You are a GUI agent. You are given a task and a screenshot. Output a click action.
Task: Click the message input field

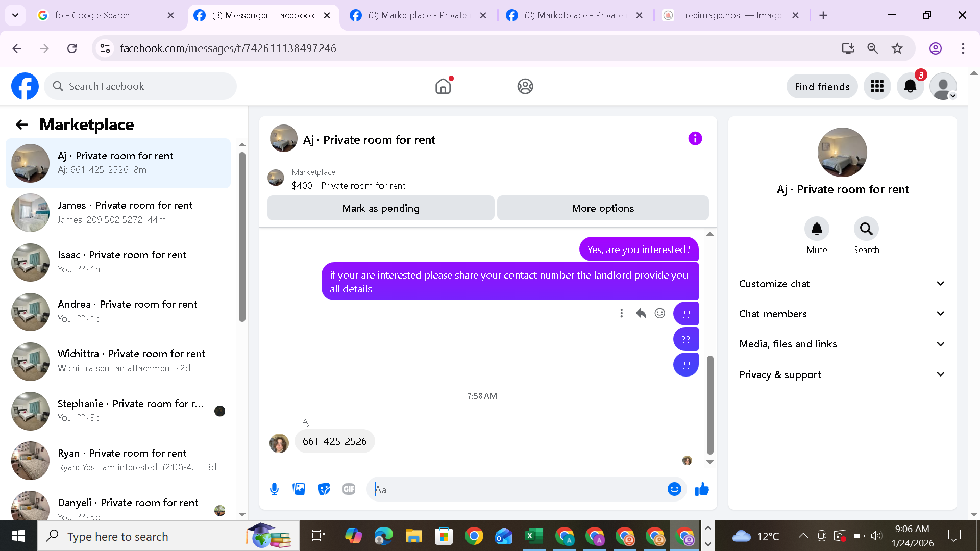pos(516,490)
